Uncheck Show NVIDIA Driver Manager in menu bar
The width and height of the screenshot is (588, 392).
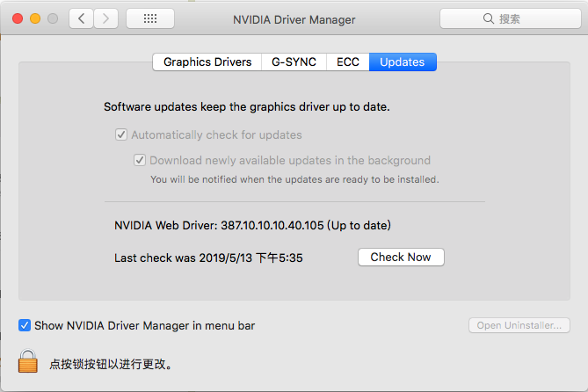tap(25, 325)
